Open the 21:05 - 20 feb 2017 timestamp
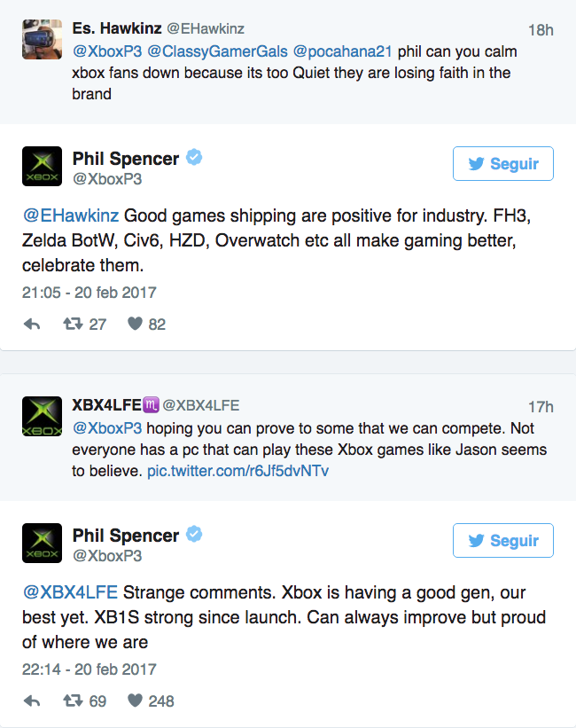Viewport: 576px width, 728px height. click(89, 292)
